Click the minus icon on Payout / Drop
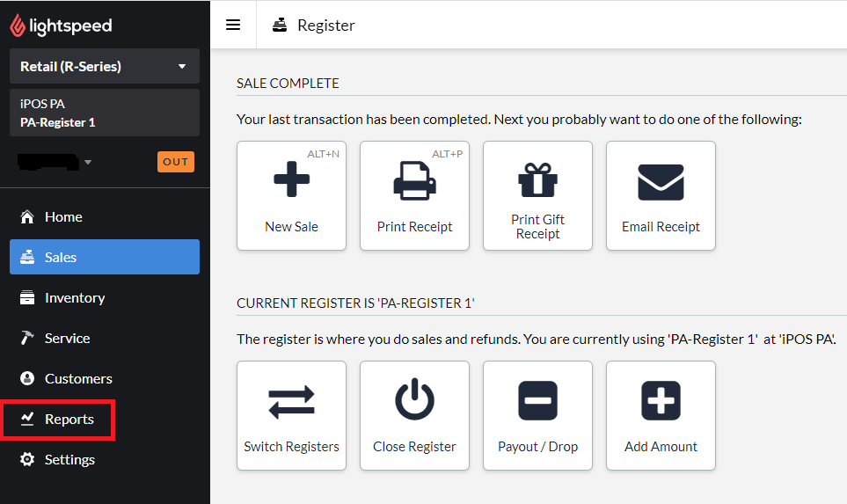 pos(538,400)
